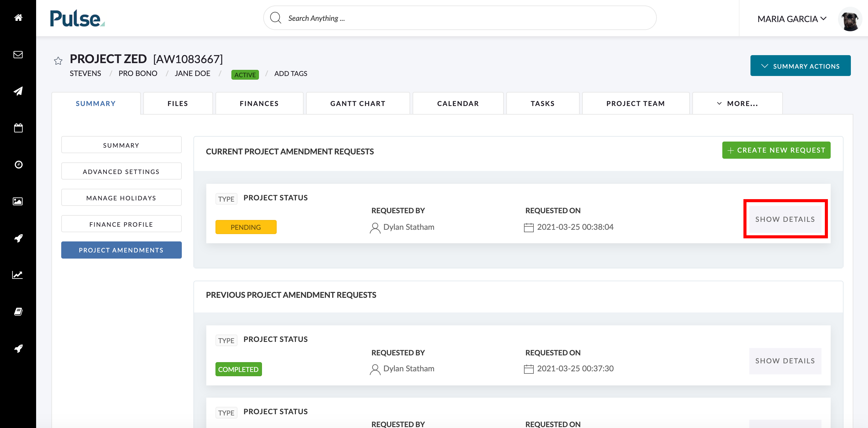The width and height of the screenshot is (868, 428).
Task: Open the Tasks tab
Action: pyautogui.click(x=542, y=104)
